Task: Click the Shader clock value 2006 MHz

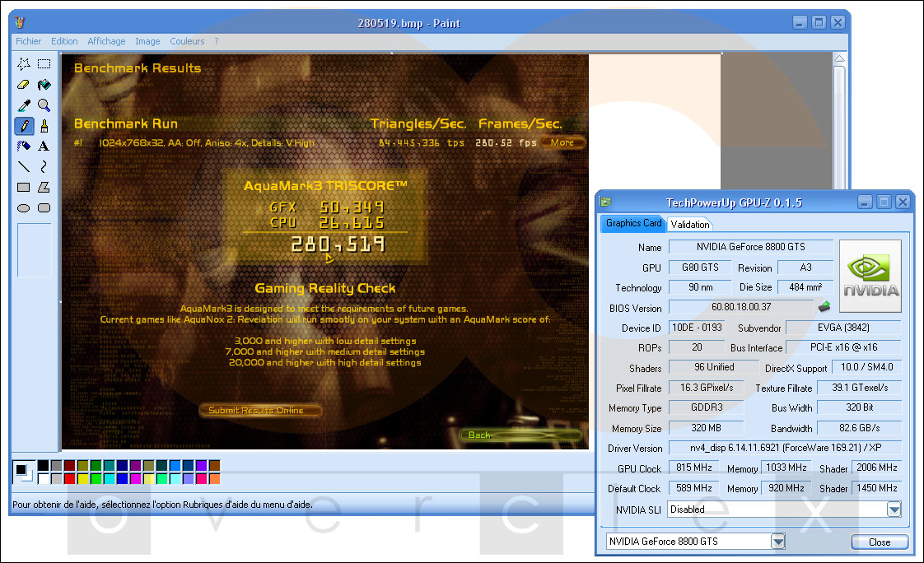Action: (877, 468)
